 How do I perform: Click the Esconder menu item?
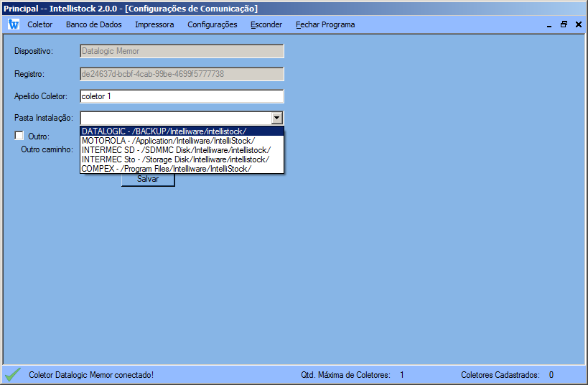[x=266, y=24]
